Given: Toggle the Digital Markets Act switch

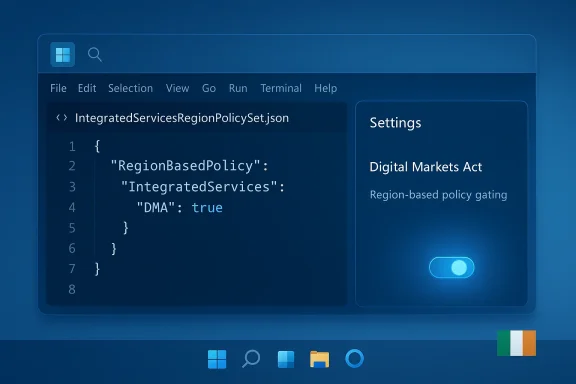Looking at the screenshot, I should tap(451, 268).
